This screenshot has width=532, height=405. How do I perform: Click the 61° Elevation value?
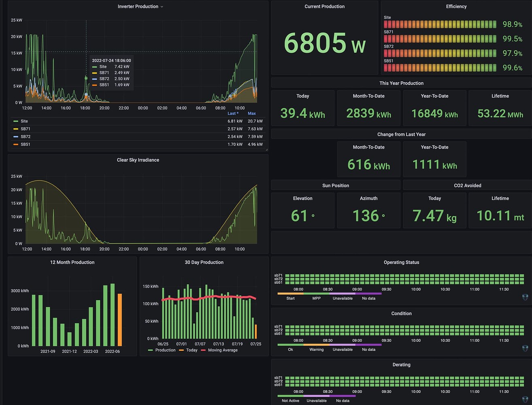point(302,215)
